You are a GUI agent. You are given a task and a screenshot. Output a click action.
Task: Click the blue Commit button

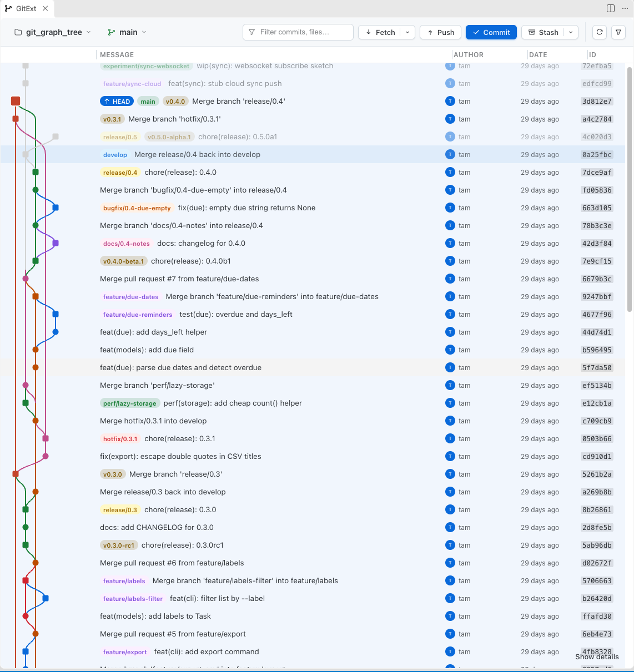491,32
